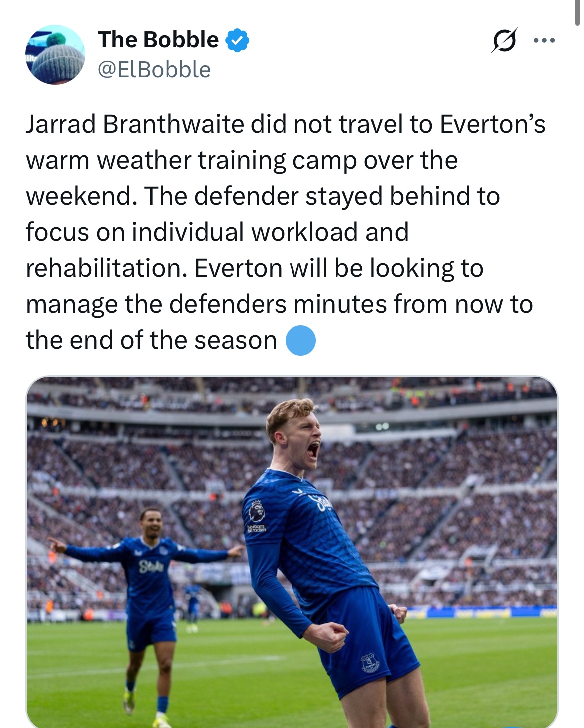584x728 pixels.
Task: Click the Premier League sleeve badge in photo
Action: (258, 512)
